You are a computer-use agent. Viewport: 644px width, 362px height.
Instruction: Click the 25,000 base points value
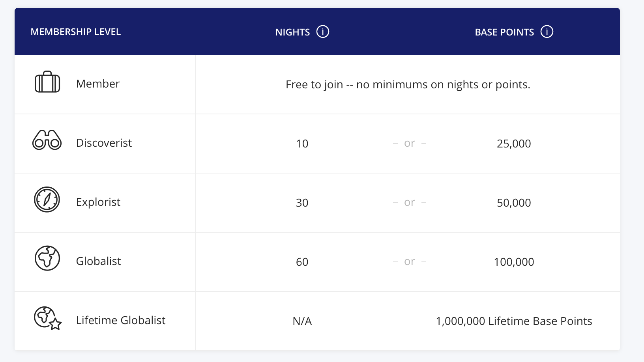coord(514,144)
